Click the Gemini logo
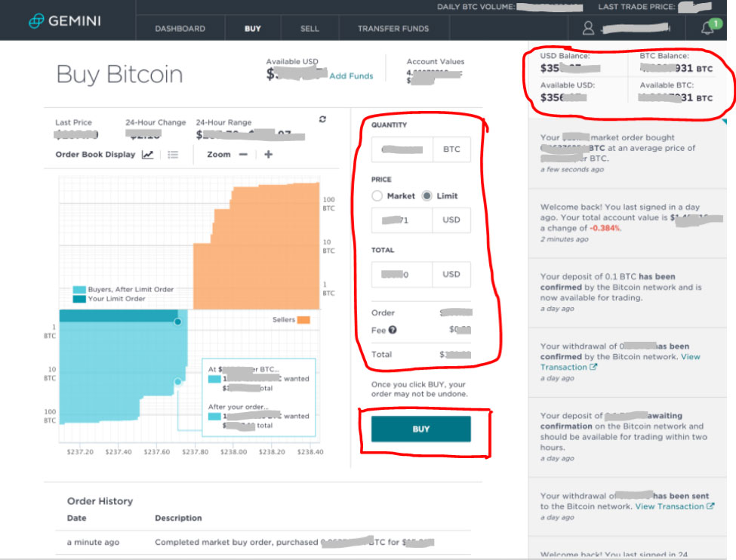This screenshot has width=736, height=560. tap(65, 20)
